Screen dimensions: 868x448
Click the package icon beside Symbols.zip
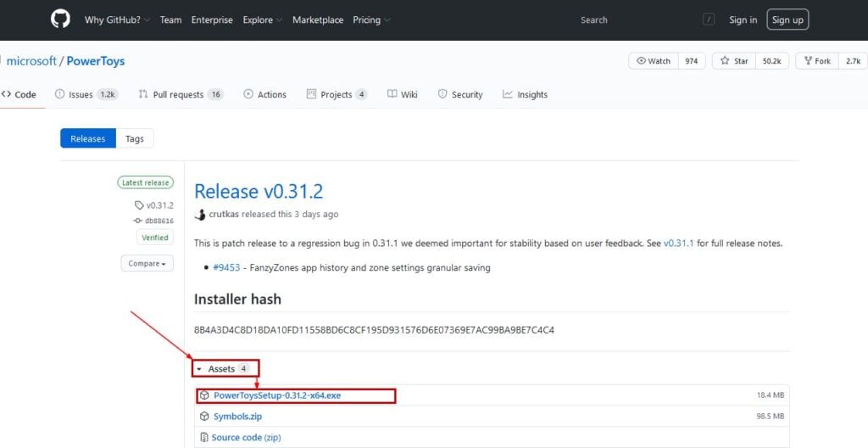pyautogui.click(x=204, y=417)
